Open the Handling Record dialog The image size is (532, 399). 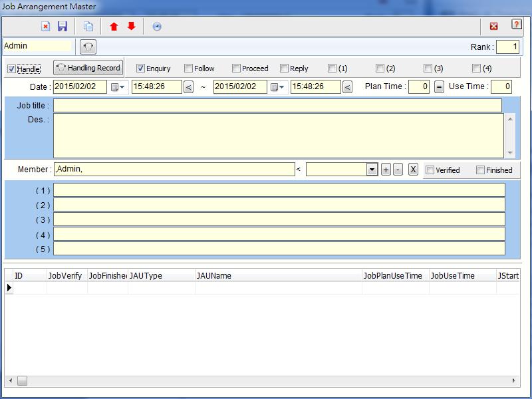click(x=88, y=68)
